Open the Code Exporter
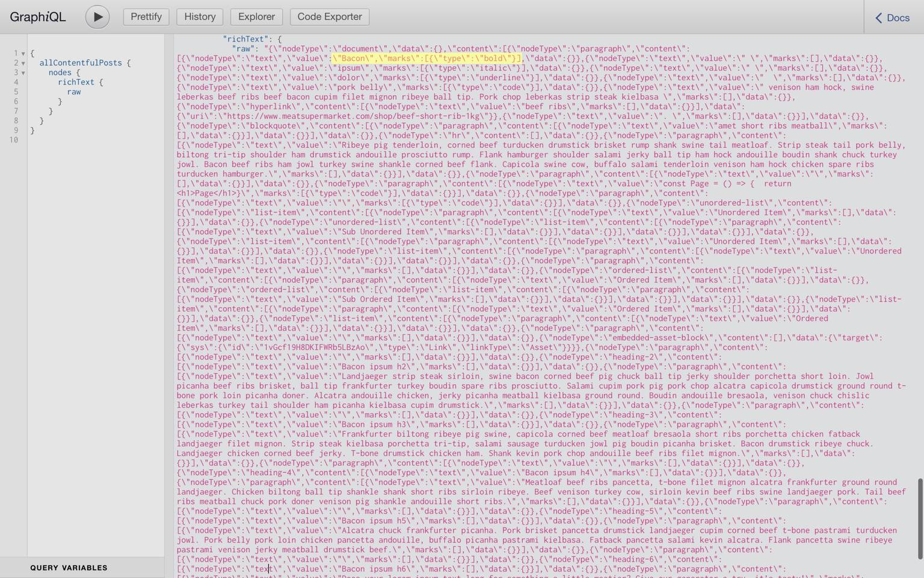 pyautogui.click(x=329, y=16)
